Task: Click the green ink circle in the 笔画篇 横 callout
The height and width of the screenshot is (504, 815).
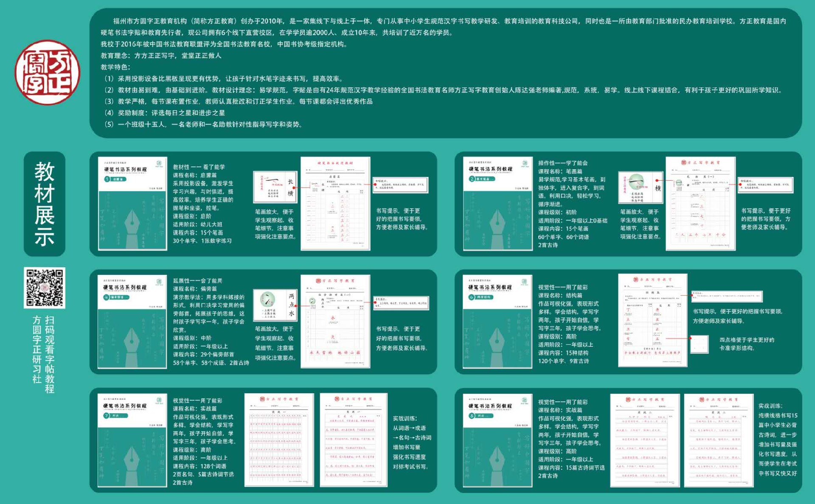Action: click(636, 181)
